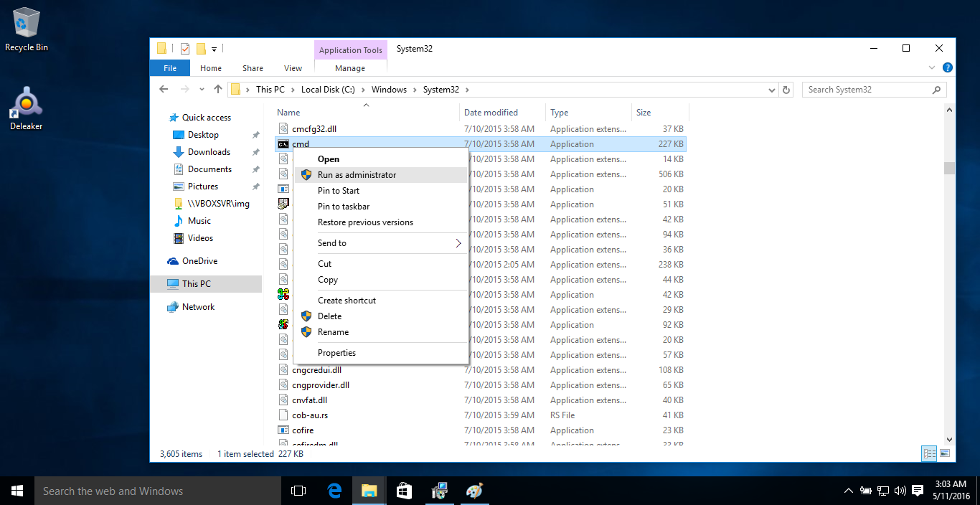
Task: Expand the ribbon using the chevron
Action: point(933,67)
